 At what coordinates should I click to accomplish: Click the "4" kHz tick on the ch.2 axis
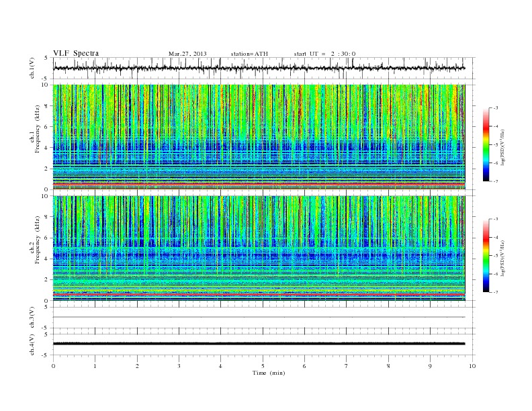(47, 259)
